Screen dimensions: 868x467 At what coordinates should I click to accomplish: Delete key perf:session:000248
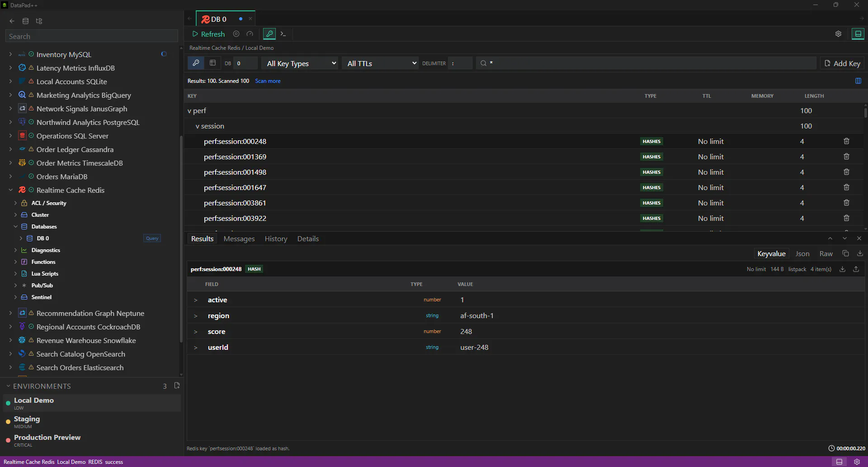(x=846, y=141)
